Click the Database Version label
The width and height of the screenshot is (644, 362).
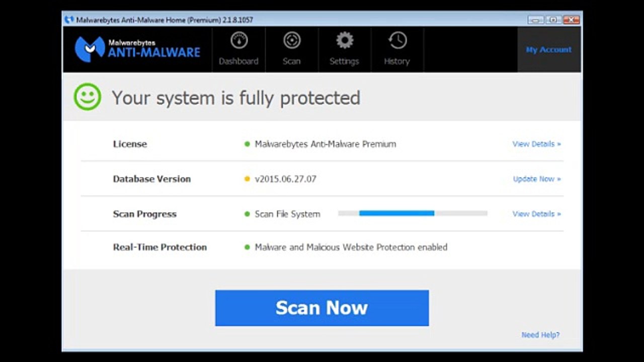pos(152,179)
